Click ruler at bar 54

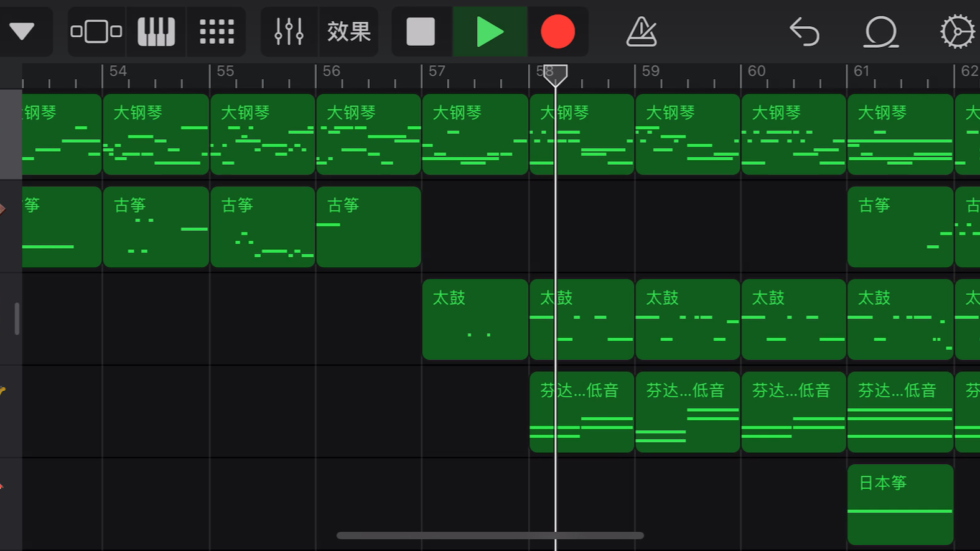point(118,71)
